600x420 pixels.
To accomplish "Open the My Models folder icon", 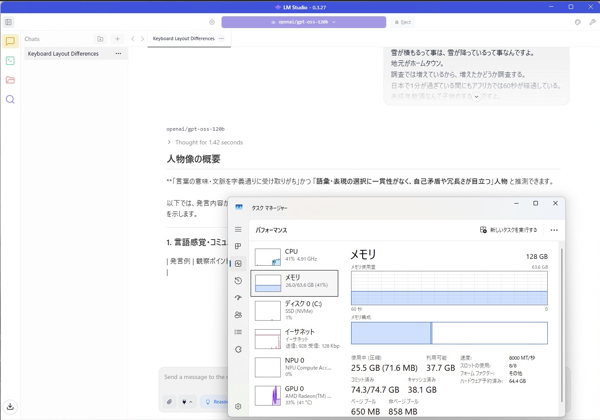I will coord(10,80).
